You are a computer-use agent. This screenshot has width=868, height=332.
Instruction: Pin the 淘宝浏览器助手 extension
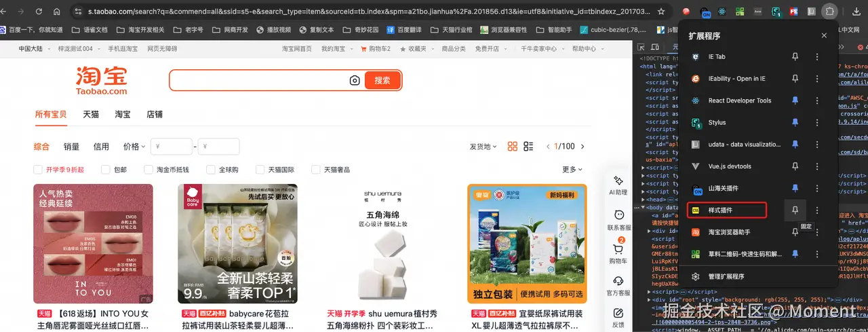(x=795, y=232)
